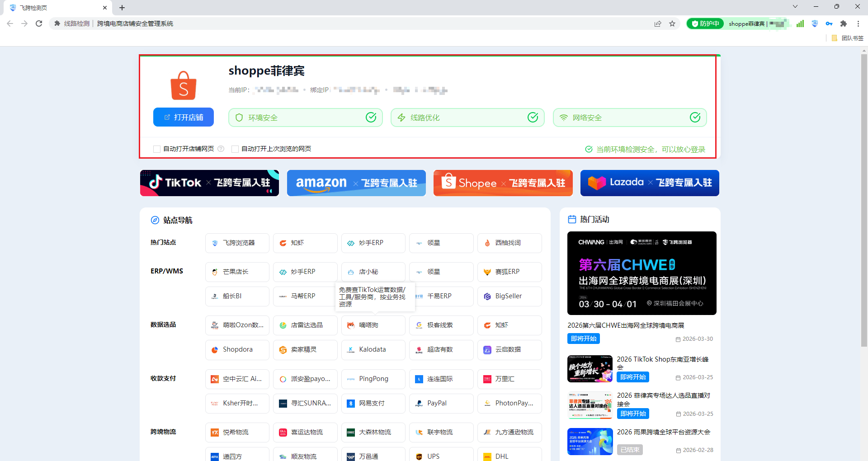Viewport: 868px width, 461px height.
Task: Click the password key icon in toolbar
Action: click(829, 24)
